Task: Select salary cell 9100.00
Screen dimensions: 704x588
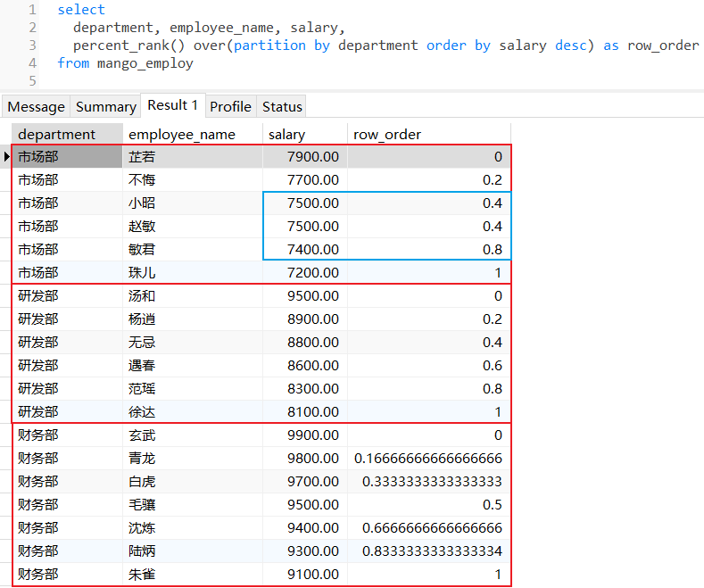Action: pos(305,574)
